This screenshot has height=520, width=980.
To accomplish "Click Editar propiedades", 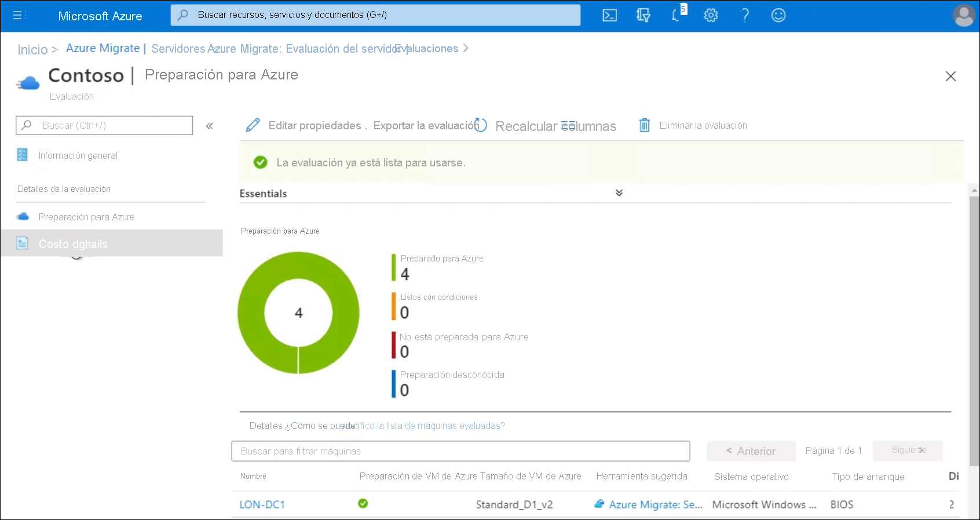I will pyautogui.click(x=315, y=126).
